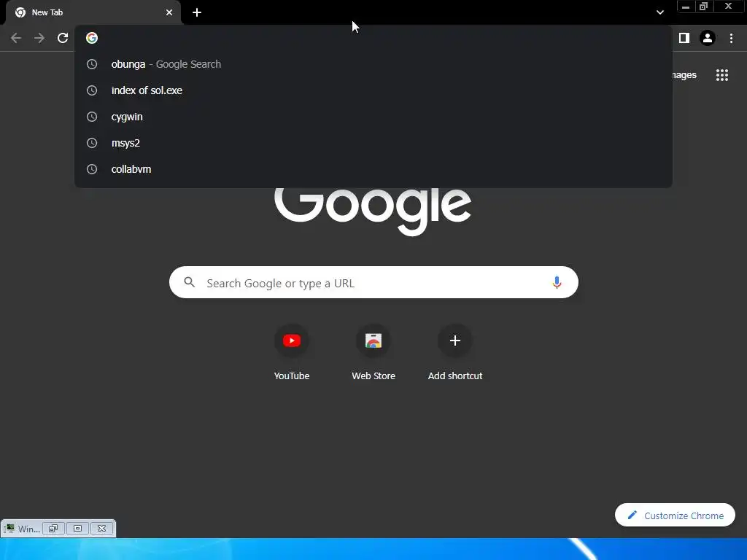Click the clock icon beside msys2
Screen dimensions: 747x560
92,143
